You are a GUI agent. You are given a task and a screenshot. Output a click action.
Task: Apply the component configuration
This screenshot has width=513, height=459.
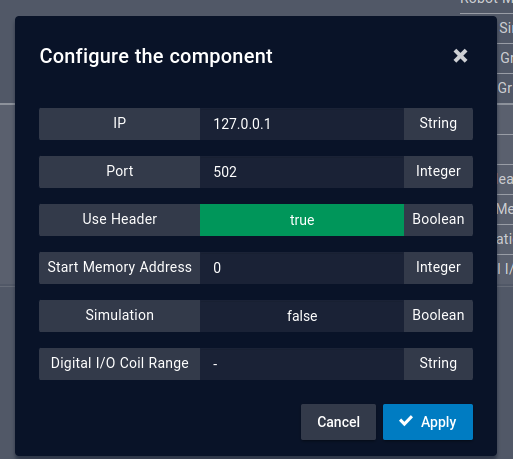pos(428,422)
